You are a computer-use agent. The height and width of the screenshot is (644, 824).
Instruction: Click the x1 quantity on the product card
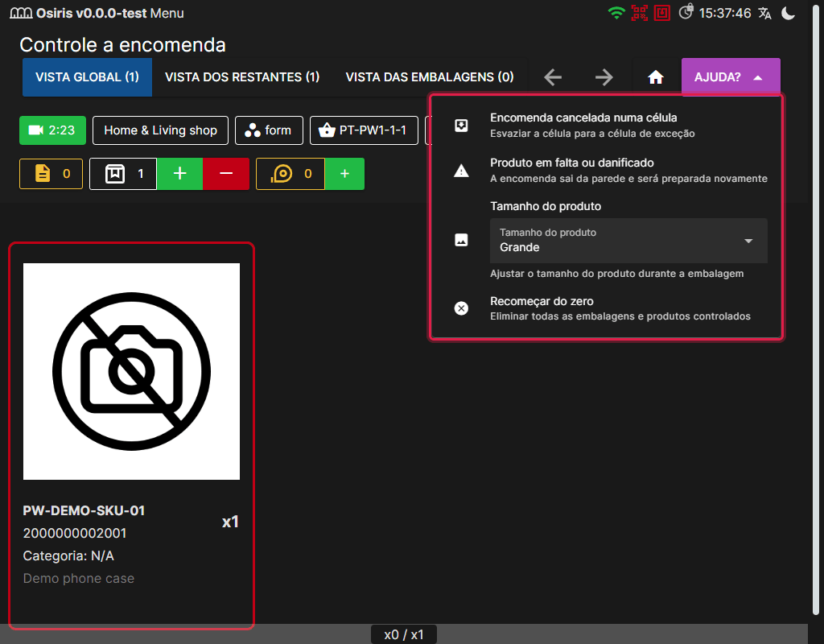230,522
